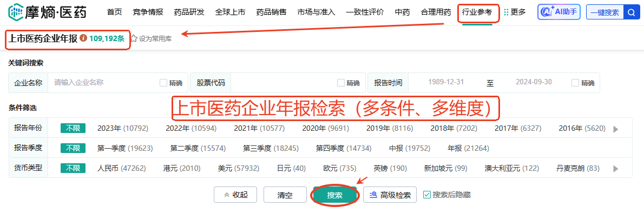The height and width of the screenshot is (213, 644).
Task: Filter by 年报 (21264)
Action: pyautogui.click(x=468, y=148)
